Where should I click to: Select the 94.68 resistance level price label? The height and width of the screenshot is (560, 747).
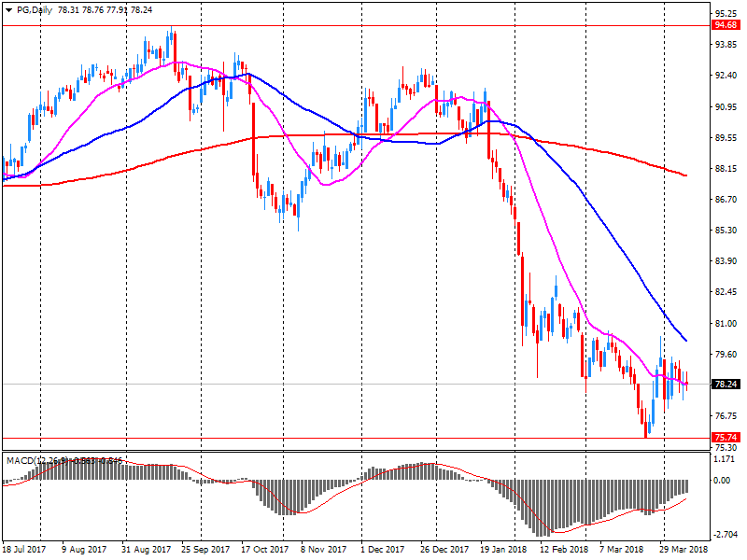point(726,25)
